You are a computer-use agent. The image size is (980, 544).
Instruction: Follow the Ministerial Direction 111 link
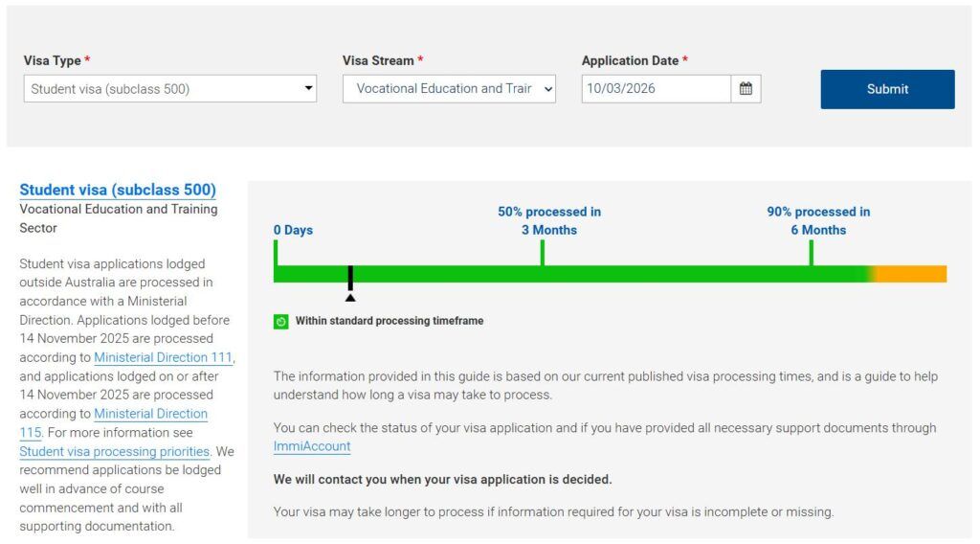pos(164,357)
